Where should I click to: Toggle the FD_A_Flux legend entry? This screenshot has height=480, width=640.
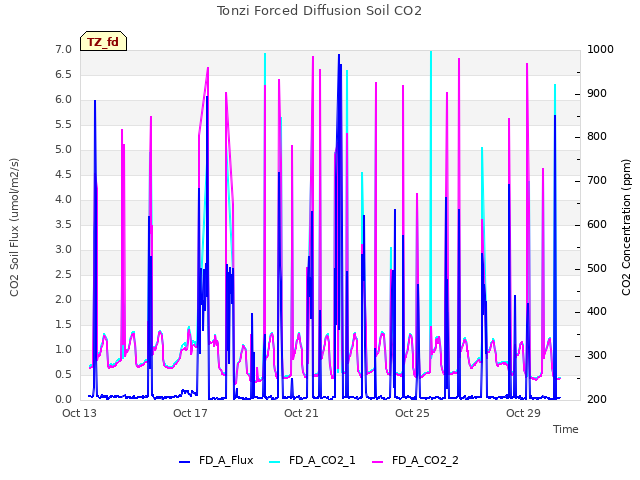pyautogui.click(x=216, y=461)
